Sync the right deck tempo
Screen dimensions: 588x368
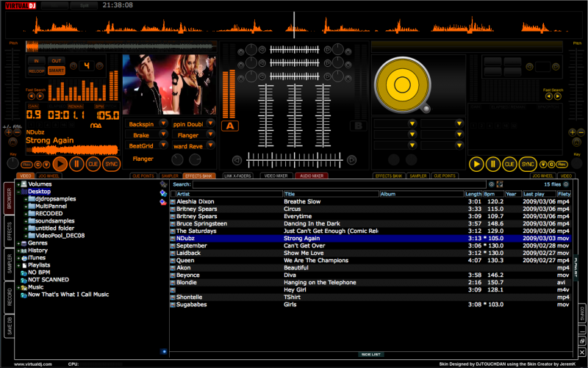(x=528, y=164)
